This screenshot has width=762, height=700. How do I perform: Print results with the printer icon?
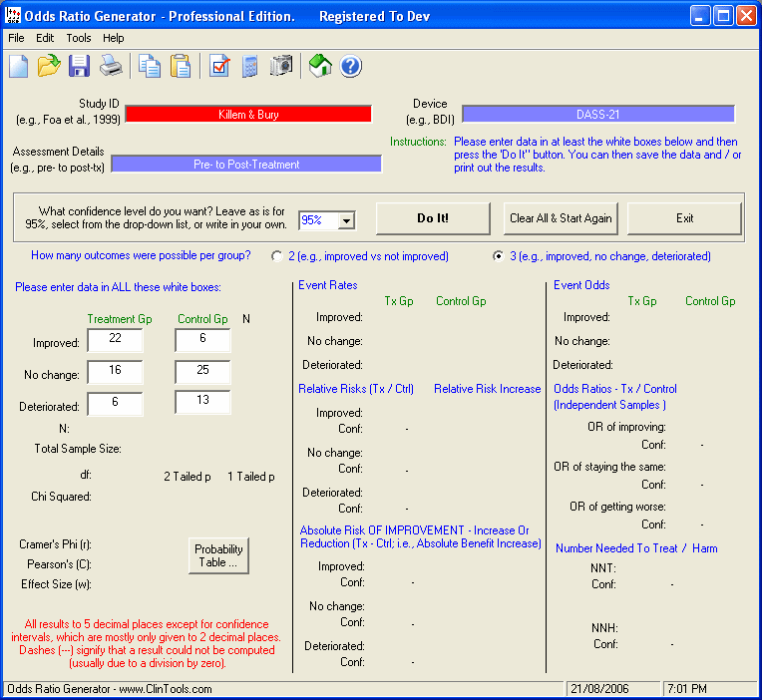click(x=110, y=67)
